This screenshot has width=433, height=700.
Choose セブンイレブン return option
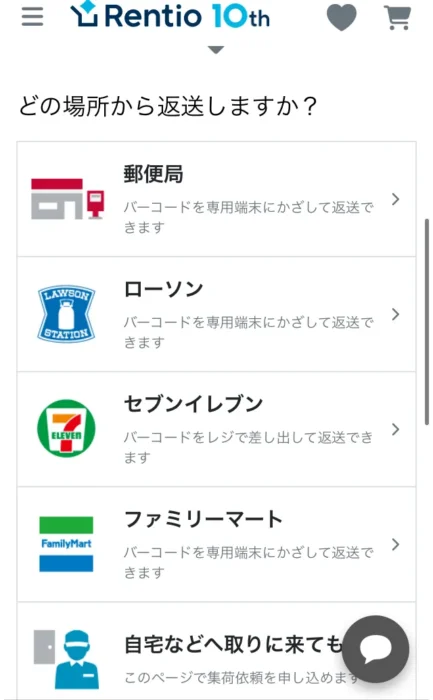pyautogui.click(x=216, y=429)
